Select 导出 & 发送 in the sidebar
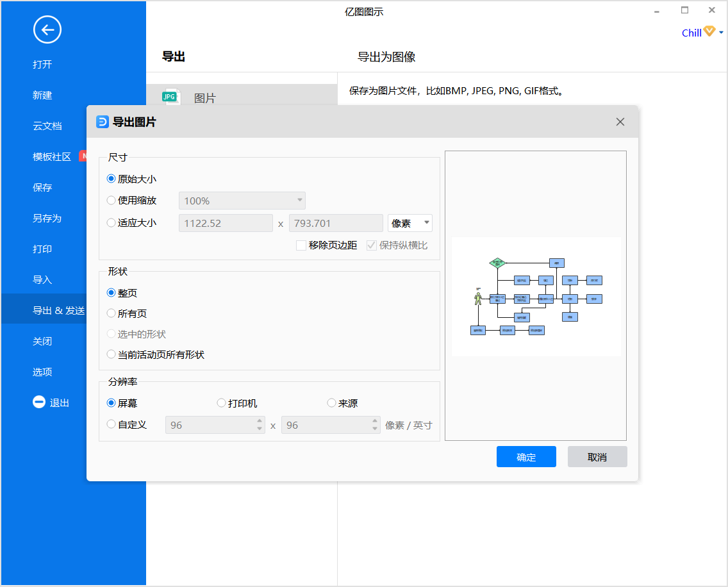Viewport: 728px width, 587px height. click(58, 310)
